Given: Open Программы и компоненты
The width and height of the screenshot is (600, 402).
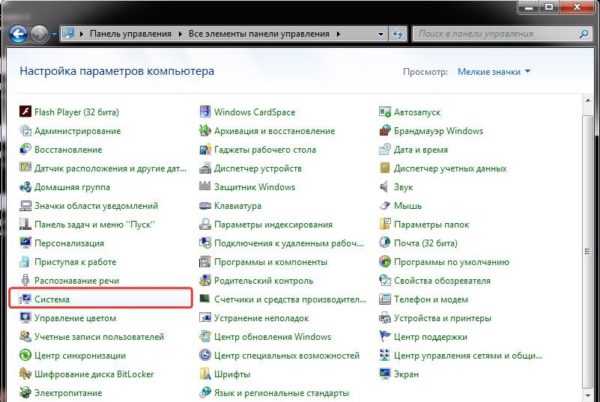Looking at the screenshot, I should [x=263, y=262].
